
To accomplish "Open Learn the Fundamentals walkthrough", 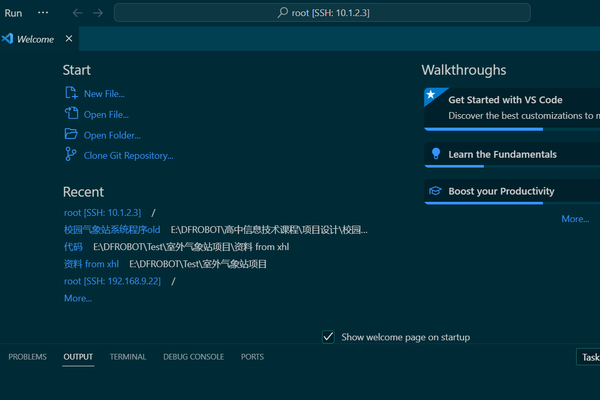I will click(x=512, y=155).
